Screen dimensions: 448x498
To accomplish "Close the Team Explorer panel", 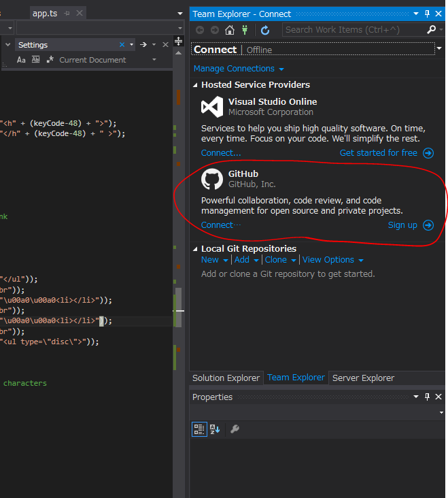I will click(x=438, y=14).
